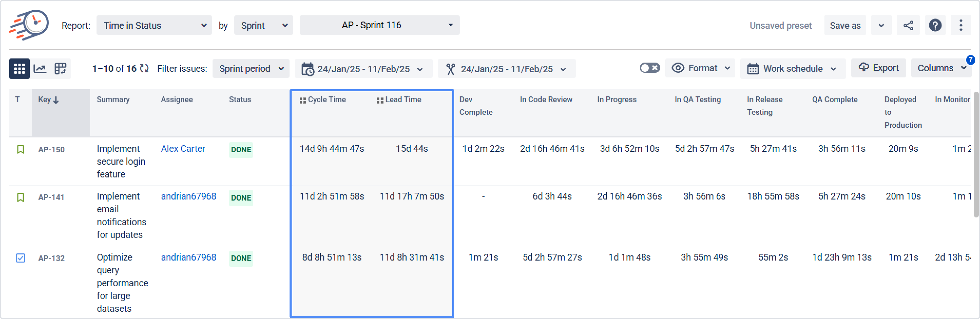Open the help question mark icon
The height and width of the screenshot is (319, 980).
click(x=935, y=25)
